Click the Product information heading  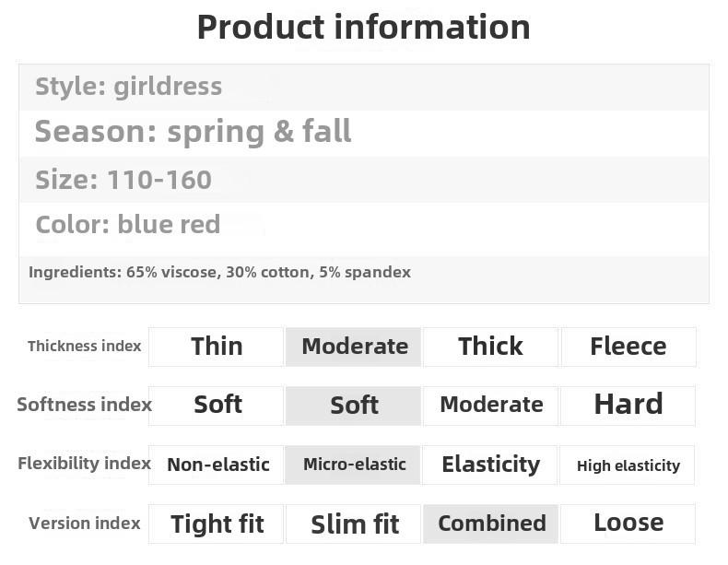click(363, 27)
